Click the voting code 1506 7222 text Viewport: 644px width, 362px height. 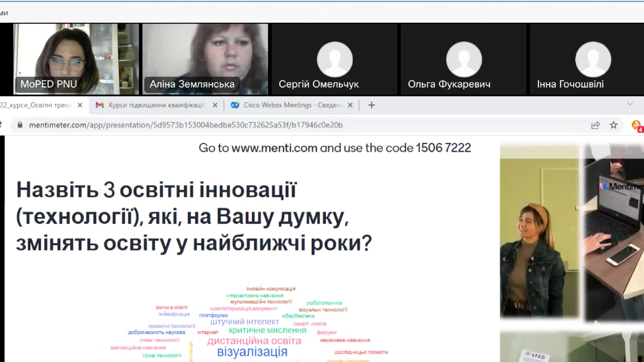[x=443, y=148]
